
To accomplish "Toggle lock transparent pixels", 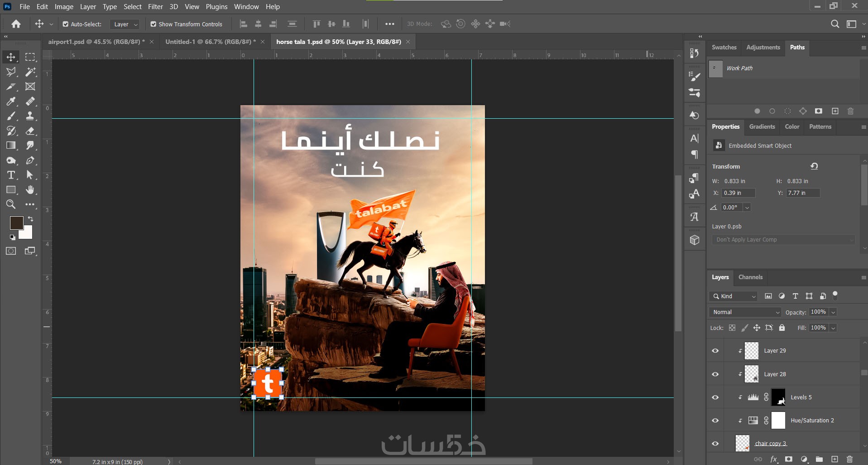I will (732, 328).
